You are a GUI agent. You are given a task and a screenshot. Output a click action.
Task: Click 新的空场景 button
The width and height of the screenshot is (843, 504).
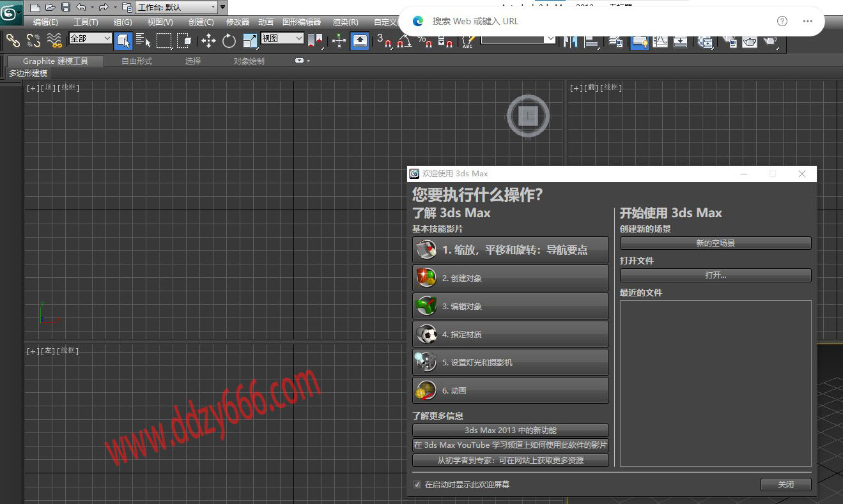click(x=715, y=243)
